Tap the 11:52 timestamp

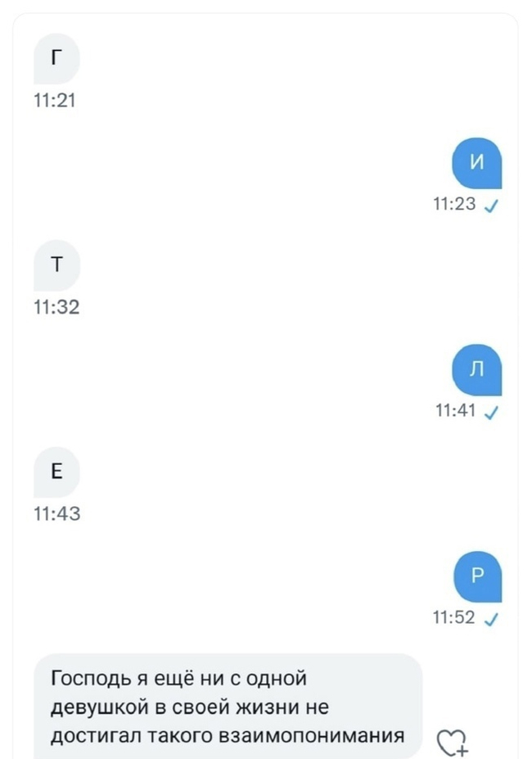coord(455,618)
